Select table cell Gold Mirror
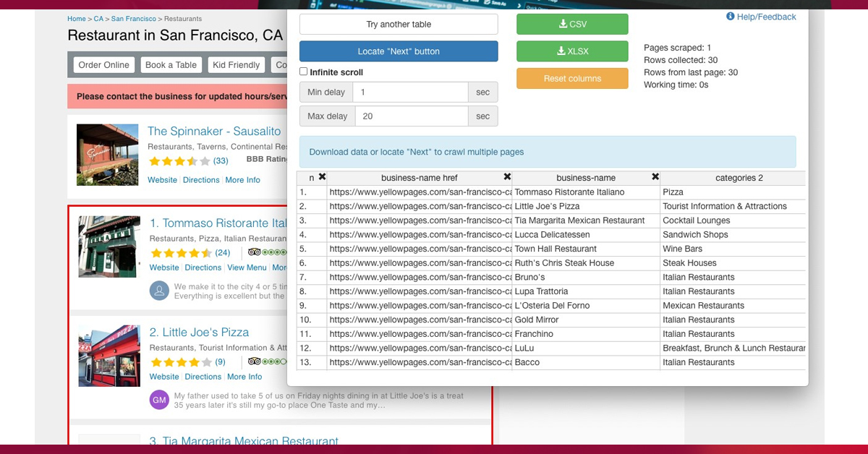The width and height of the screenshot is (868, 454). pyautogui.click(x=586, y=320)
